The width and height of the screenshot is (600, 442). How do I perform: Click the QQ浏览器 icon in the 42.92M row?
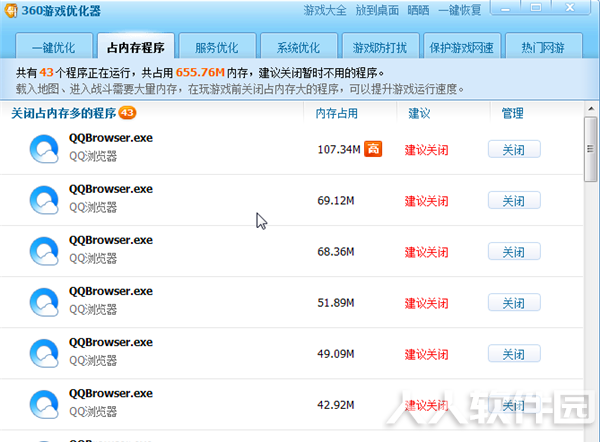click(x=44, y=404)
